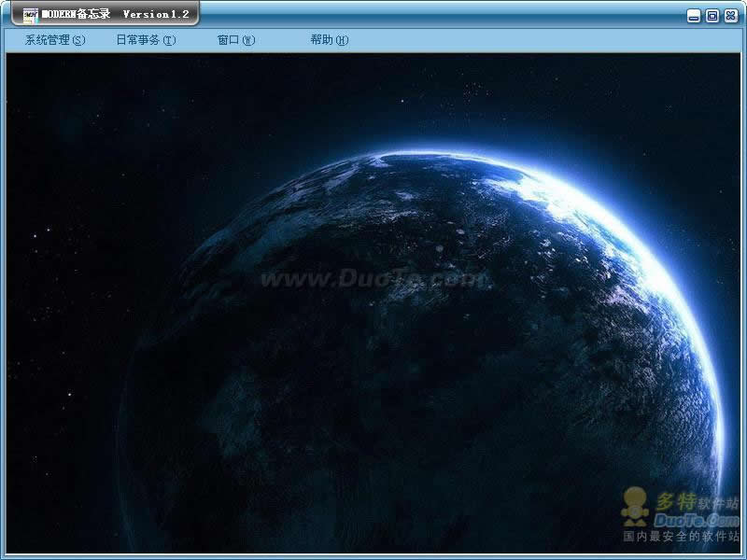Open the 日常事务(T) menu
Image resolution: width=747 pixels, height=560 pixels.
tap(147, 40)
